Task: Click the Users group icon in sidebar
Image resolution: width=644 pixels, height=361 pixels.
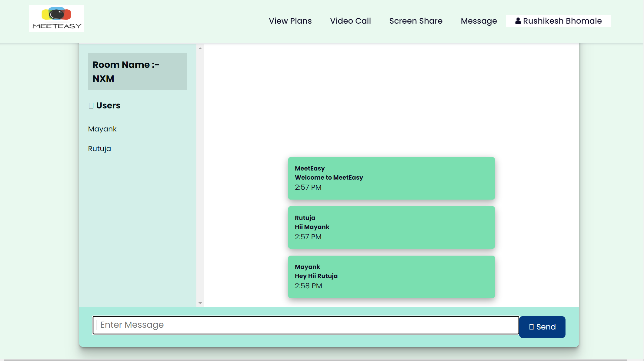Action: pyautogui.click(x=91, y=105)
